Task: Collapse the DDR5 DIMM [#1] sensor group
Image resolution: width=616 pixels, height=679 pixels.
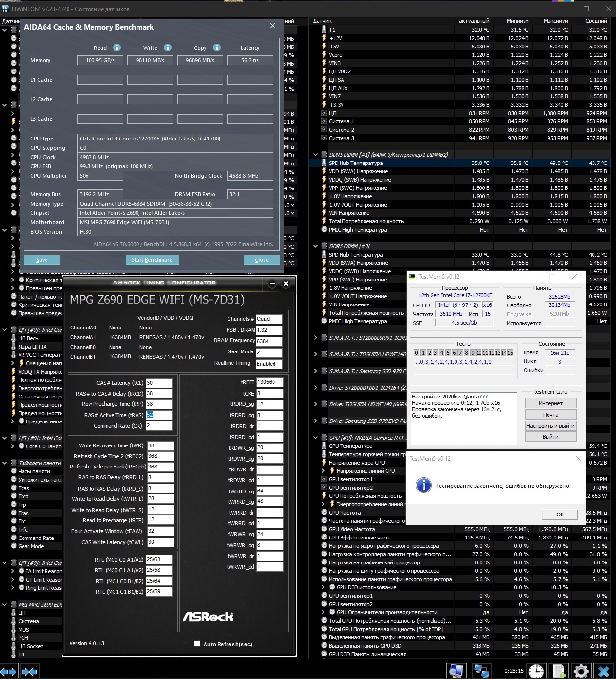Action: (x=316, y=155)
